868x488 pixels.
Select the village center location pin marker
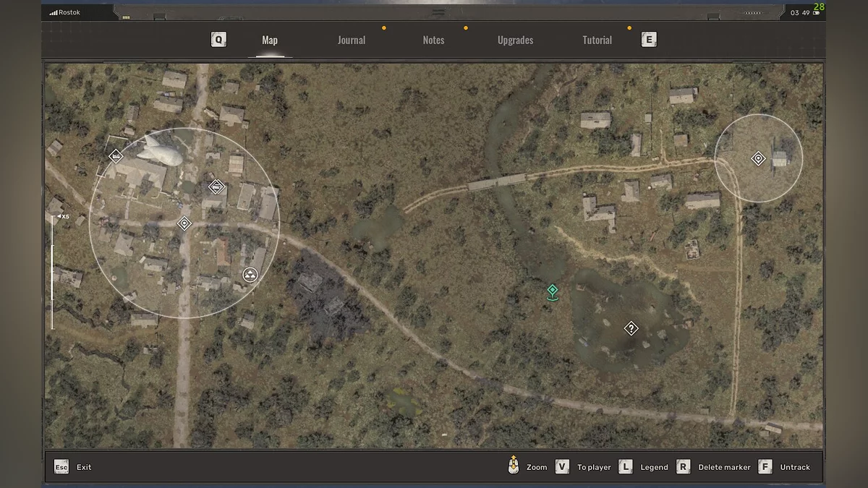(x=184, y=223)
